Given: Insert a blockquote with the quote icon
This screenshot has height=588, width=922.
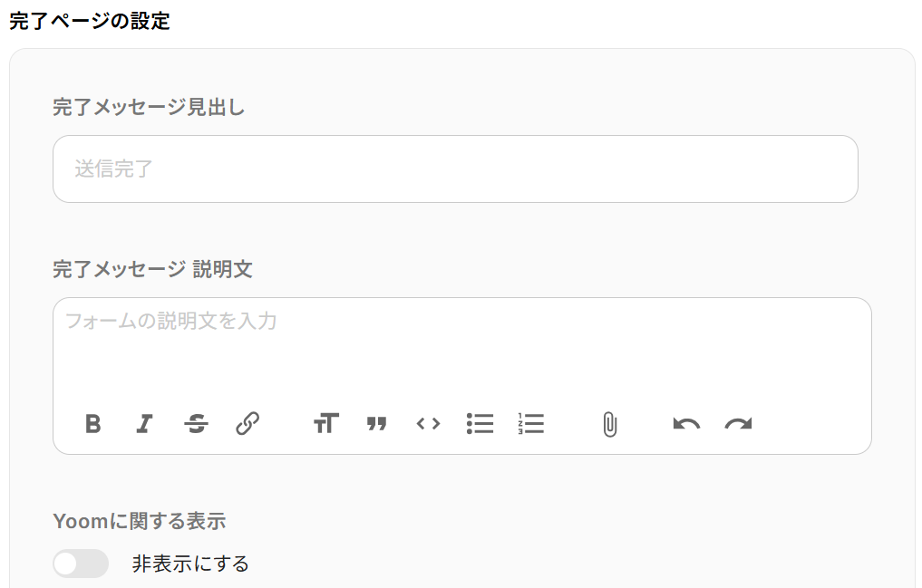Looking at the screenshot, I should [x=377, y=423].
